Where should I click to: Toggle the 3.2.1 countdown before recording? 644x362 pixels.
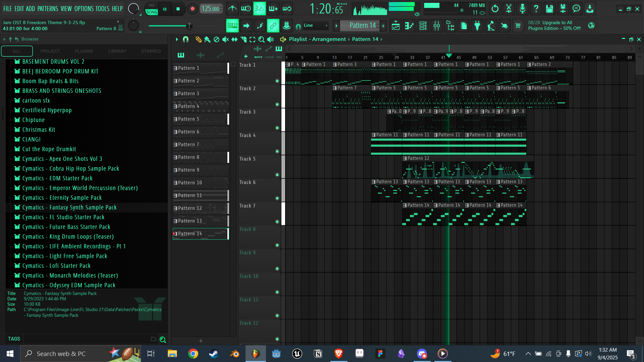(260, 9)
